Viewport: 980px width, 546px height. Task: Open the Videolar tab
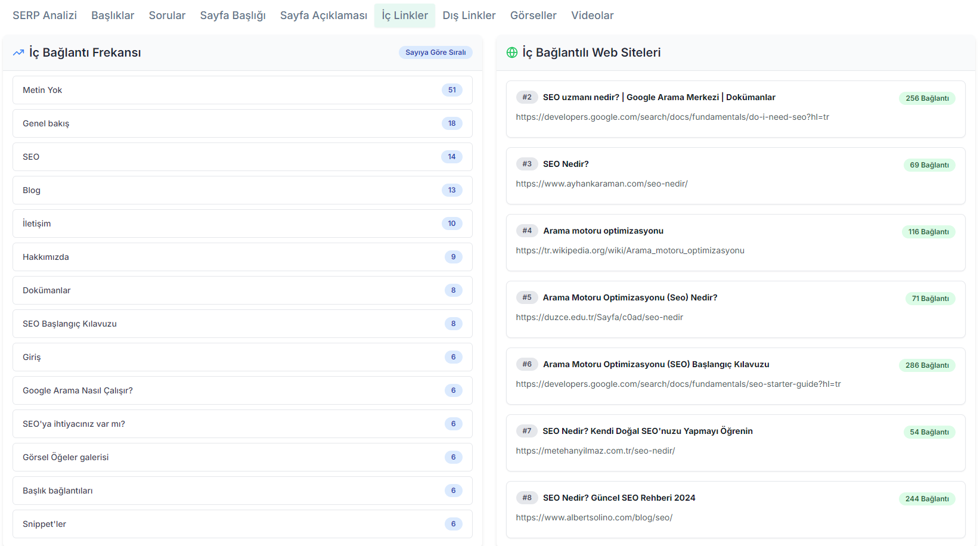[592, 15]
